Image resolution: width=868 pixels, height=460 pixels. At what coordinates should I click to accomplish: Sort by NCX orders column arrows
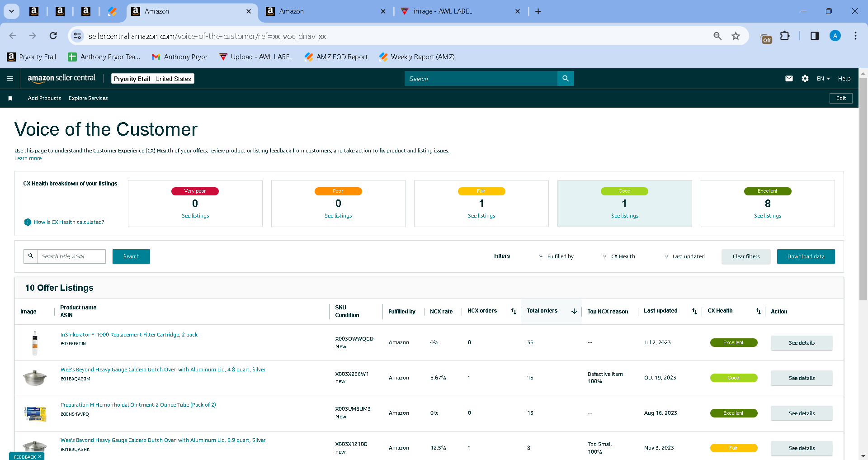tap(514, 311)
